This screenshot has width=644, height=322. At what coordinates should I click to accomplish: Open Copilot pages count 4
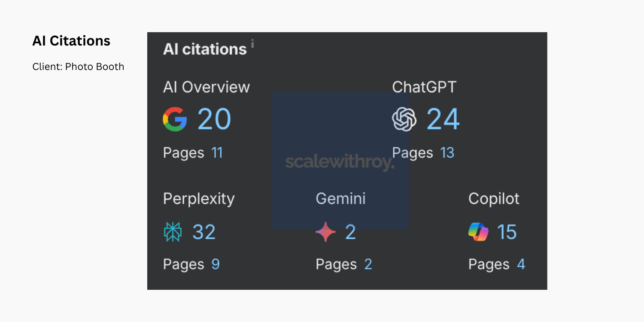coord(521,264)
